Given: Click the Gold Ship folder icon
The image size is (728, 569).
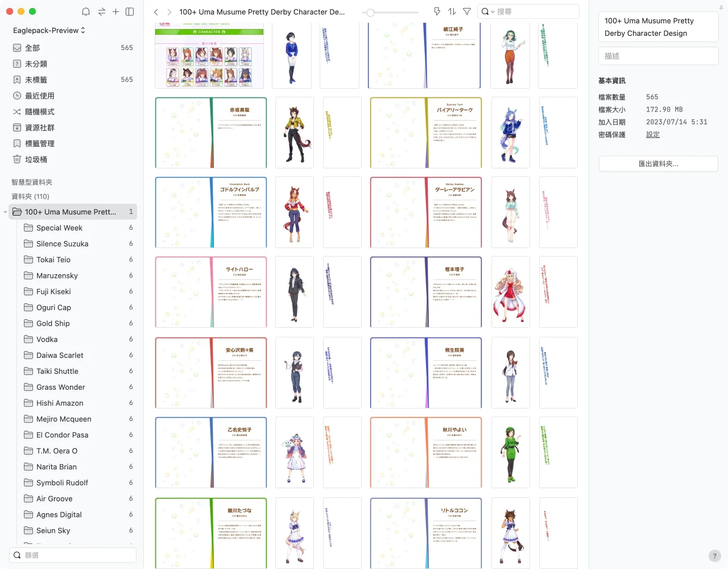Looking at the screenshot, I should pyautogui.click(x=28, y=323).
